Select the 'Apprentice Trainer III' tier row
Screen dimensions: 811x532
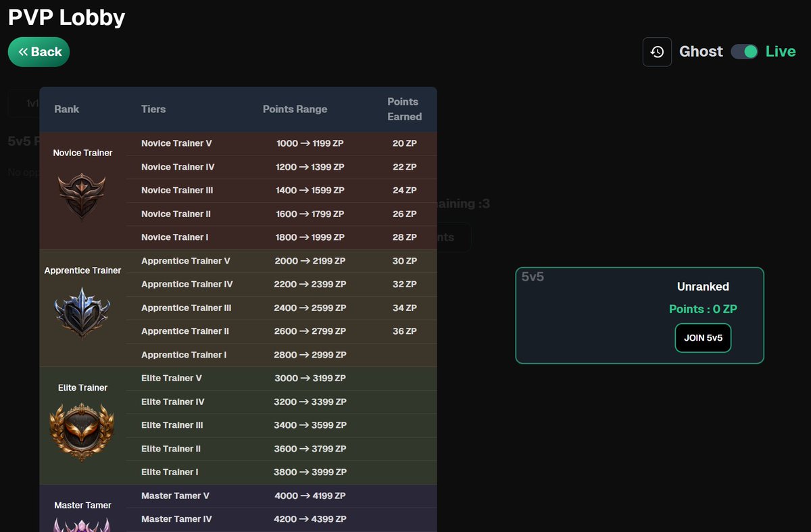tap(282, 308)
